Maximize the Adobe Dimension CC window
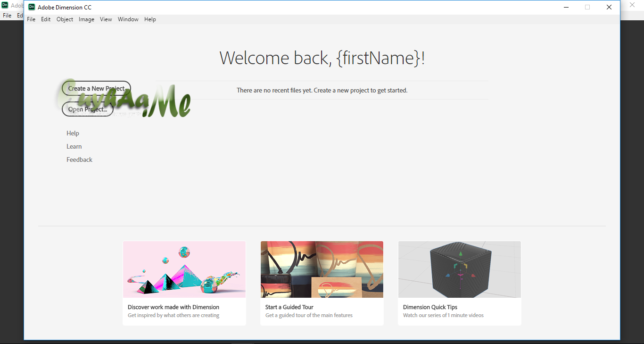Viewport: 644px width, 344px height. [587, 7]
